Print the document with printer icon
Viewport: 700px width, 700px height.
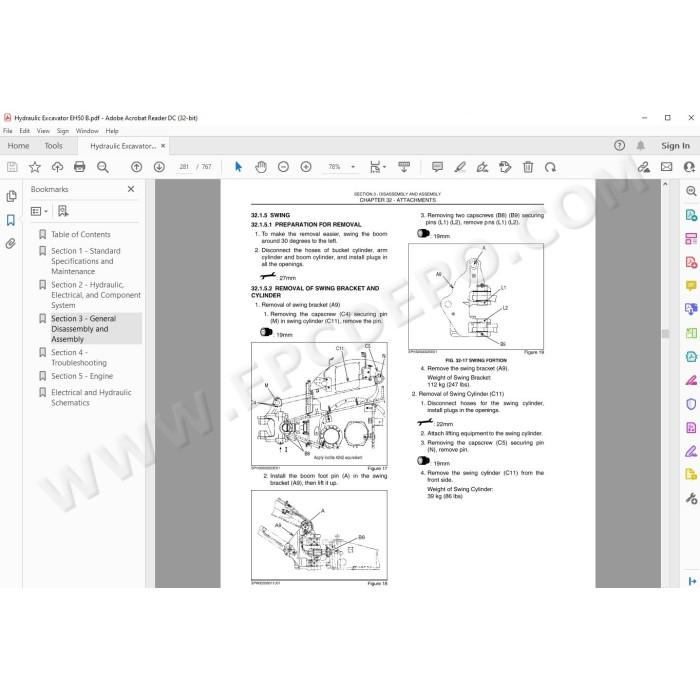(x=79, y=167)
